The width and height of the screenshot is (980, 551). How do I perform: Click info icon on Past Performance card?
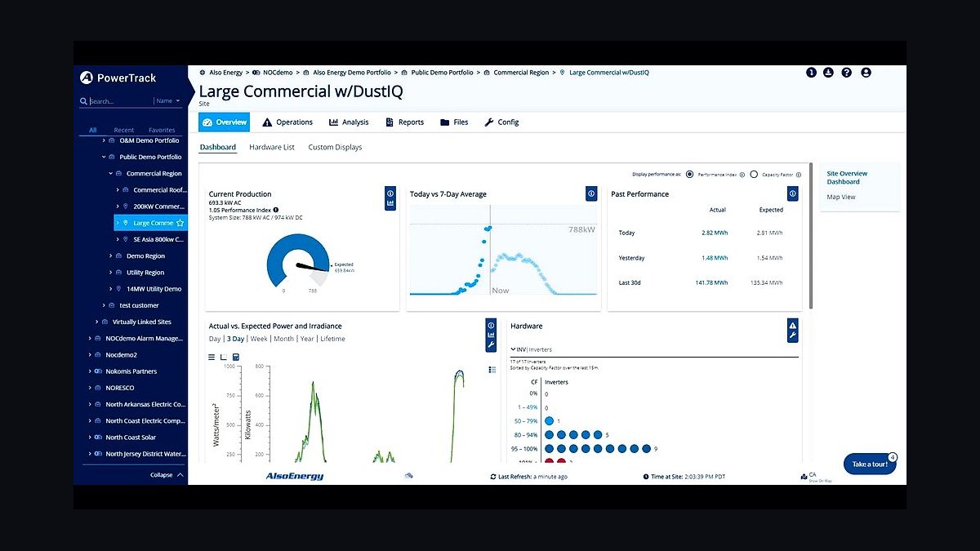[792, 193]
